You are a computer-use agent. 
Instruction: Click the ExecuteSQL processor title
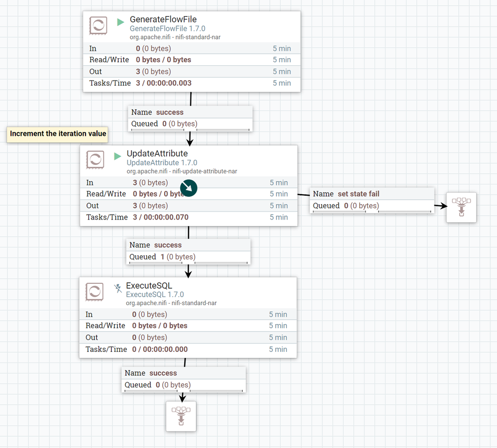click(149, 286)
